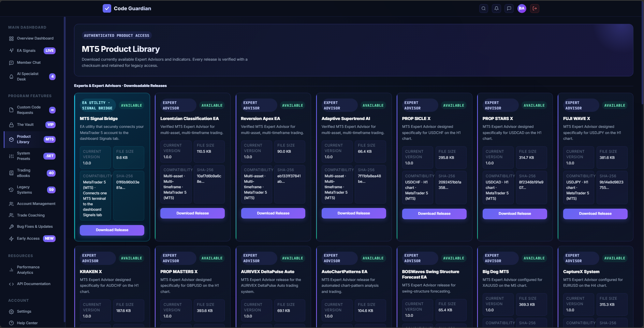Download Reversion Apex EA release
The height and width of the screenshot is (328, 644).
coord(273,213)
